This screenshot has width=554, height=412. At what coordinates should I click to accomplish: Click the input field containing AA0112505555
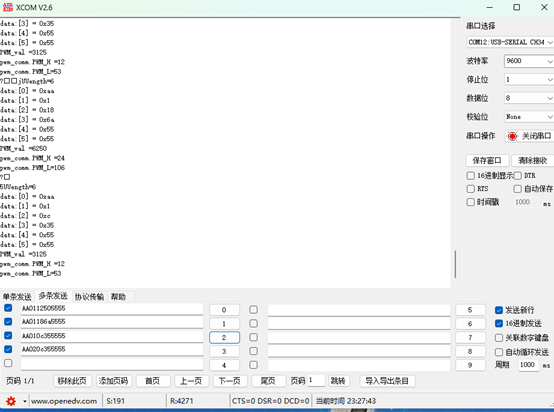point(112,308)
